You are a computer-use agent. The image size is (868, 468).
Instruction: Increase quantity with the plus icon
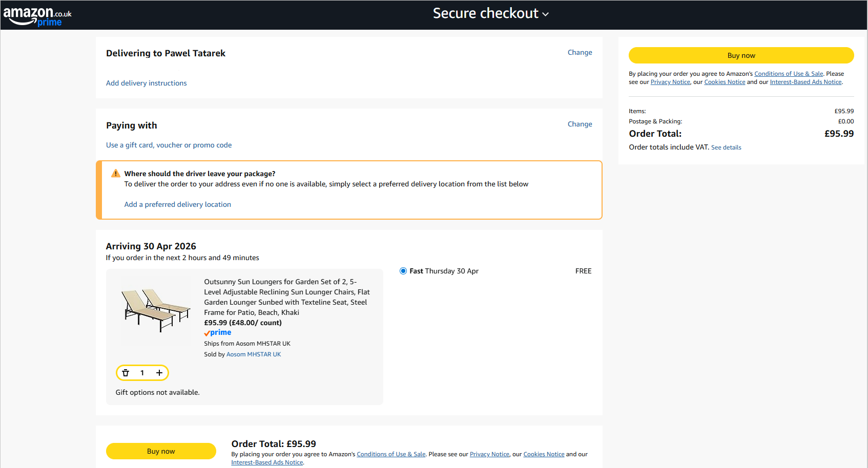(159, 373)
